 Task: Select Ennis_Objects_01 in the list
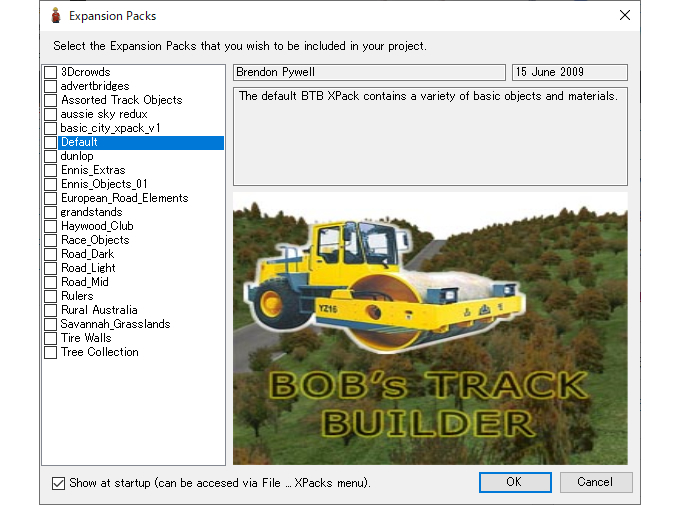point(104,184)
